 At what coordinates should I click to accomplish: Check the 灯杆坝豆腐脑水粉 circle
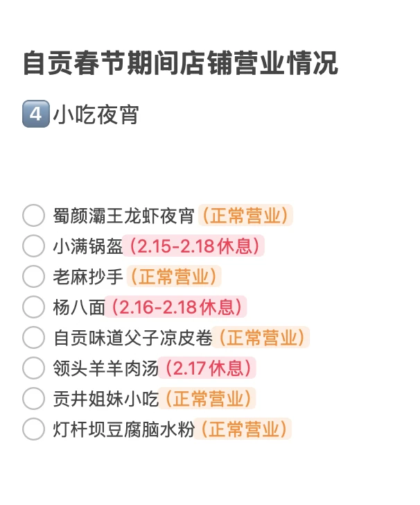tap(33, 429)
